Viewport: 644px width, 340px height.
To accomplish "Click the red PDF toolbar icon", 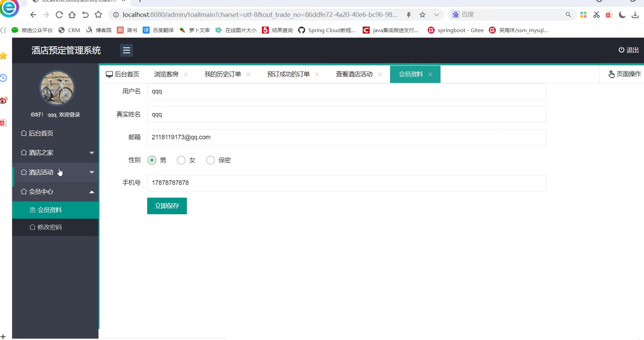I will [x=609, y=15].
